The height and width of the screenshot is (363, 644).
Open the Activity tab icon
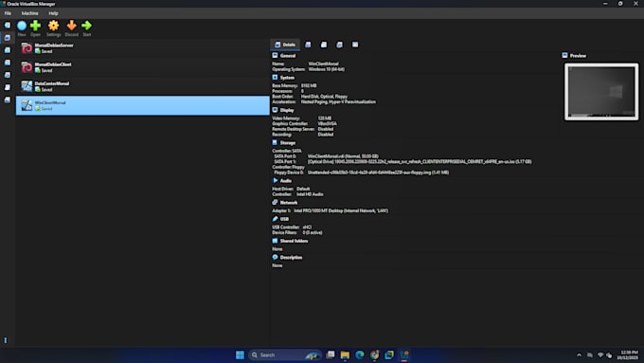pyautogui.click(x=339, y=45)
